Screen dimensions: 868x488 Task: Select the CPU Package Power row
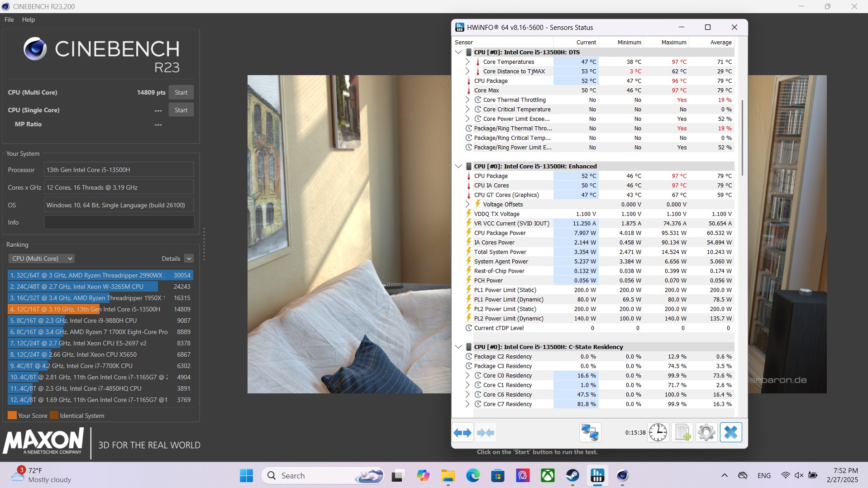pyautogui.click(x=599, y=233)
